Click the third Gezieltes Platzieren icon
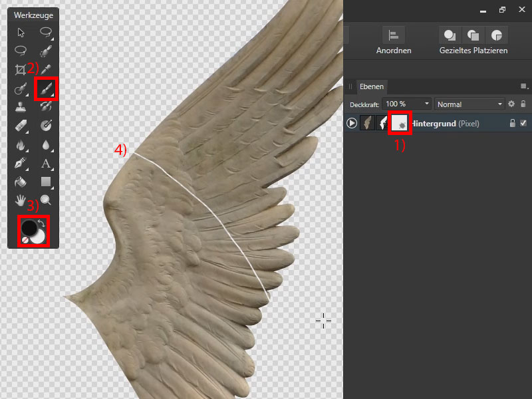 (496, 35)
